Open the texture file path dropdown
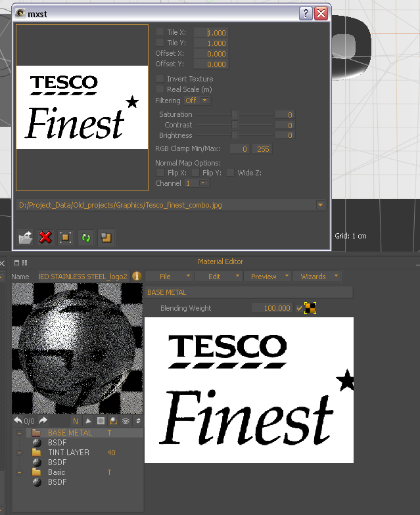This screenshot has width=420, height=515. coord(320,205)
